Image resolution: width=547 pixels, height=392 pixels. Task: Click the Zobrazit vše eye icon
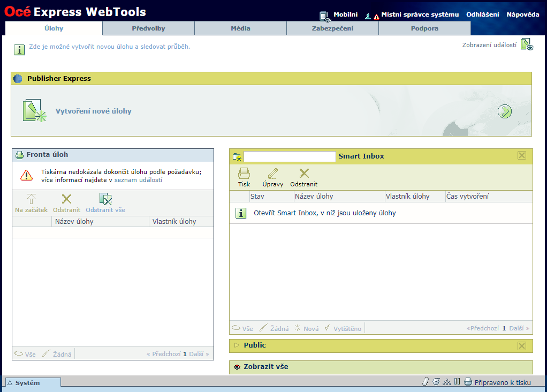(x=237, y=367)
